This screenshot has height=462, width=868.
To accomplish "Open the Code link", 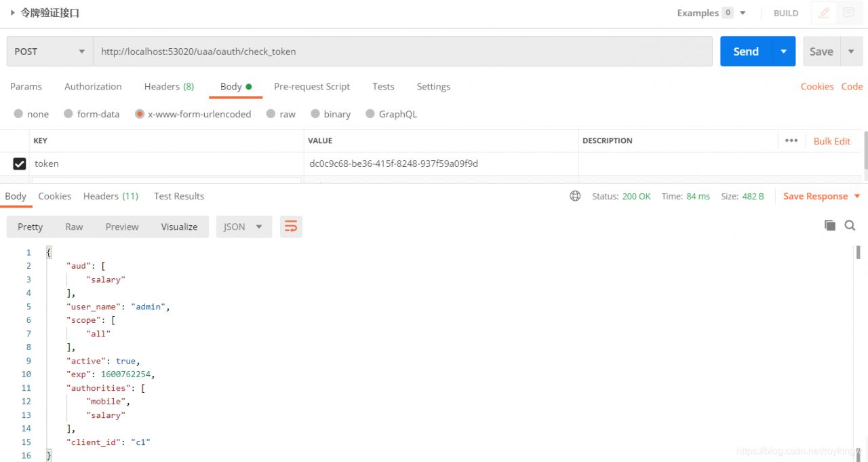I will [852, 87].
